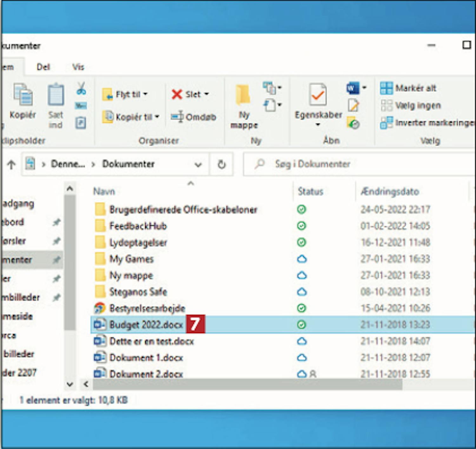
Task: Click Vælg ingen to deselect
Action: [x=411, y=105]
